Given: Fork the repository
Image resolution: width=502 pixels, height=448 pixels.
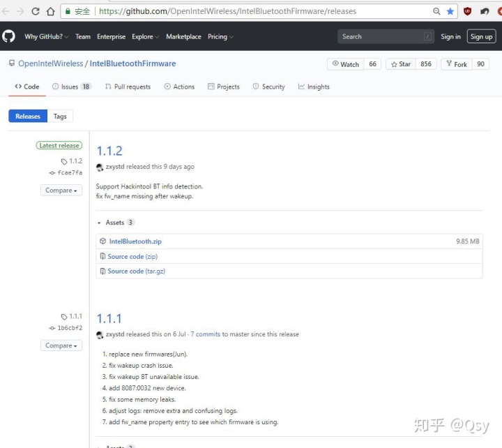Looking at the screenshot, I should pyautogui.click(x=457, y=64).
